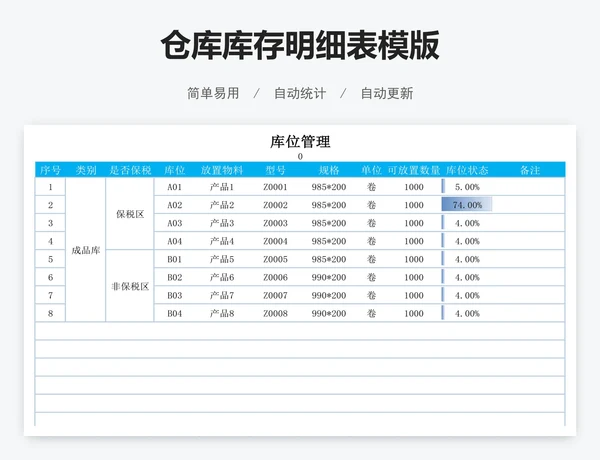600x460 pixels.
Task: Click the 简单易用 subtitle text
Action: coord(213,93)
